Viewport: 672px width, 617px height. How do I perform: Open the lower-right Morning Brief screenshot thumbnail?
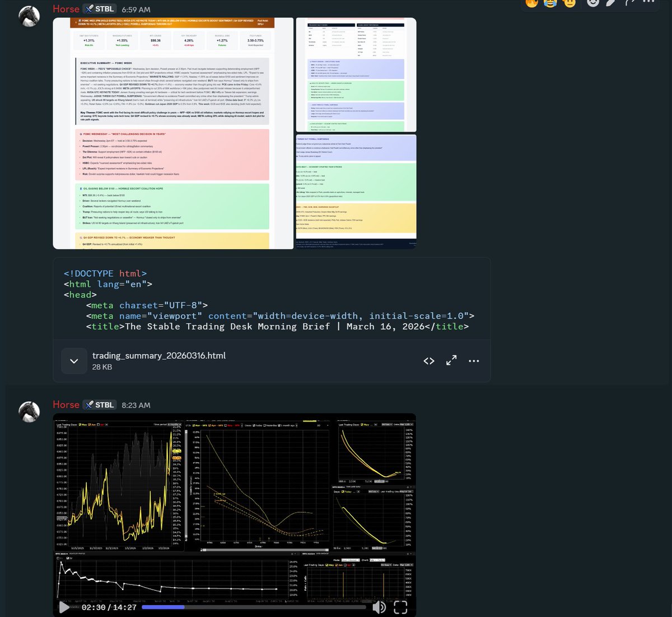pyautogui.click(x=356, y=192)
